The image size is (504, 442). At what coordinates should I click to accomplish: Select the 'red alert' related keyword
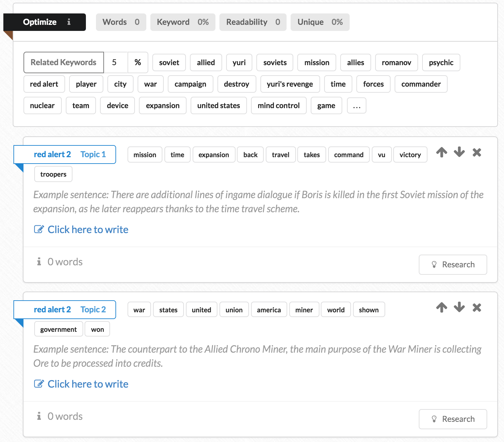(x=44, y=84)
